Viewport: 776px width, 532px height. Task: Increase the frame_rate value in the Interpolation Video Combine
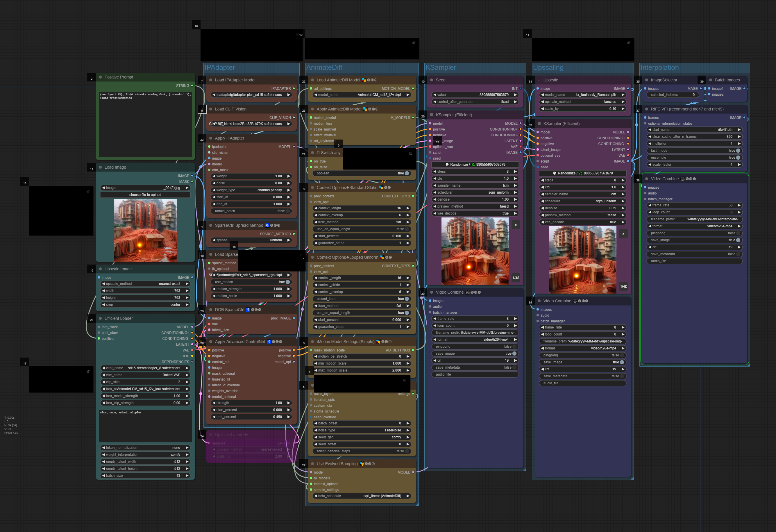pyautogui.click(x=739, y=205)
